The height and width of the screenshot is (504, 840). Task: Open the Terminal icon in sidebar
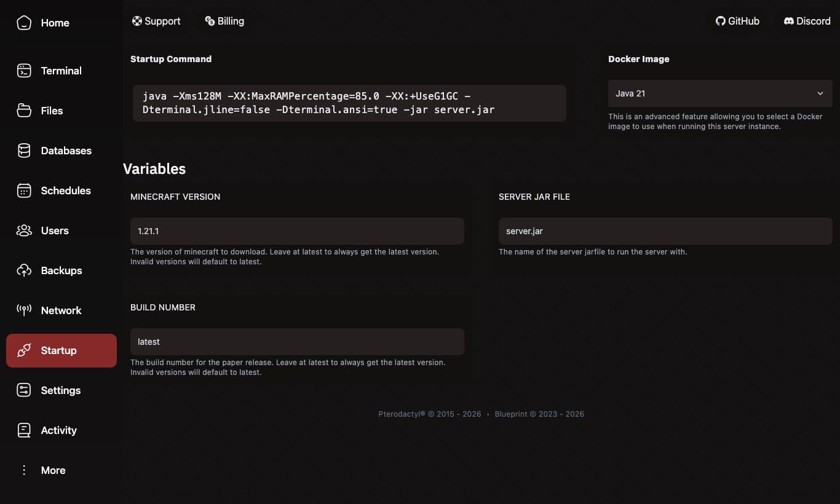[24, 71]
